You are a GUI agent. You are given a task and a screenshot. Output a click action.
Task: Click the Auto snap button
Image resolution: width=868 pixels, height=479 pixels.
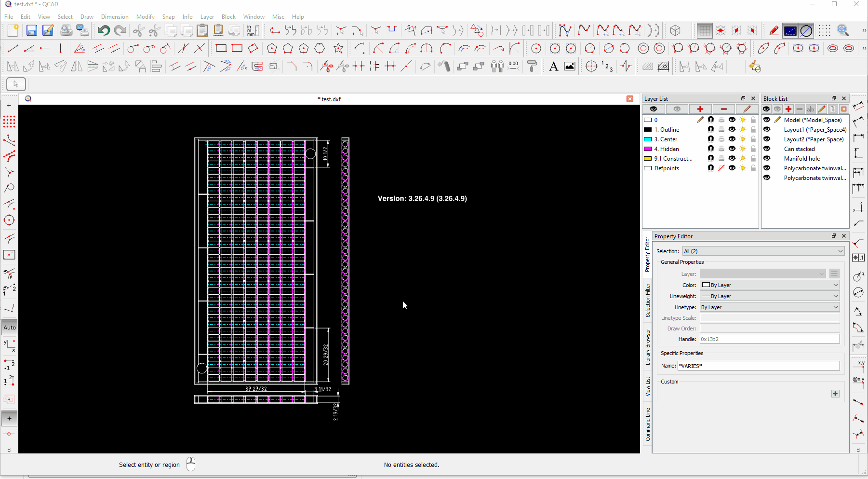pyautogui.click(x=10, y=328)
